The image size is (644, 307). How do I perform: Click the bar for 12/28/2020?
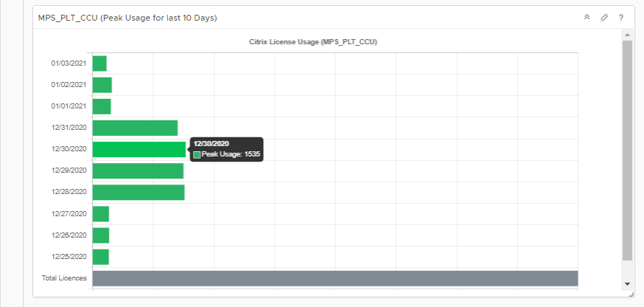(x=138, y=192)
